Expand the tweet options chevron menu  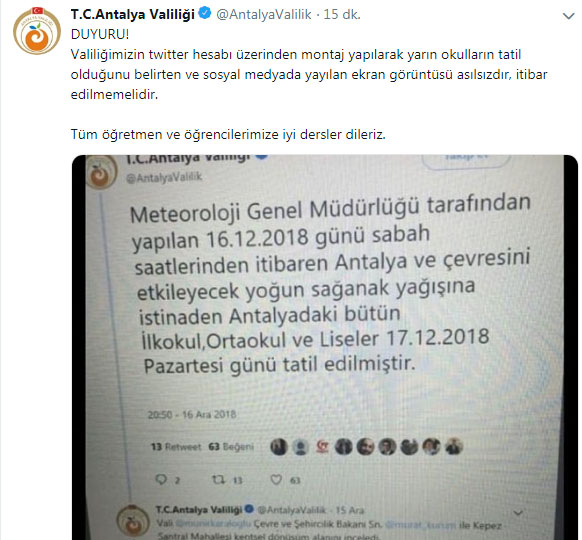(x=568, y=16)
